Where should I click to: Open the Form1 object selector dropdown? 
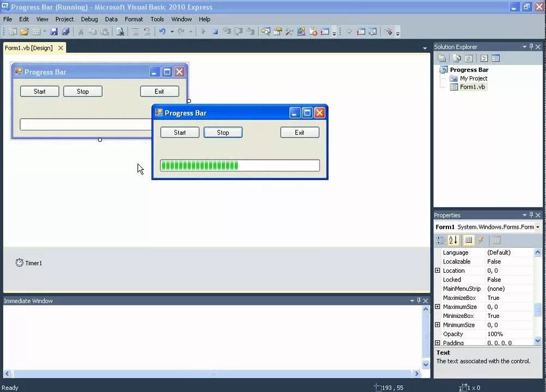coord(538,227)
